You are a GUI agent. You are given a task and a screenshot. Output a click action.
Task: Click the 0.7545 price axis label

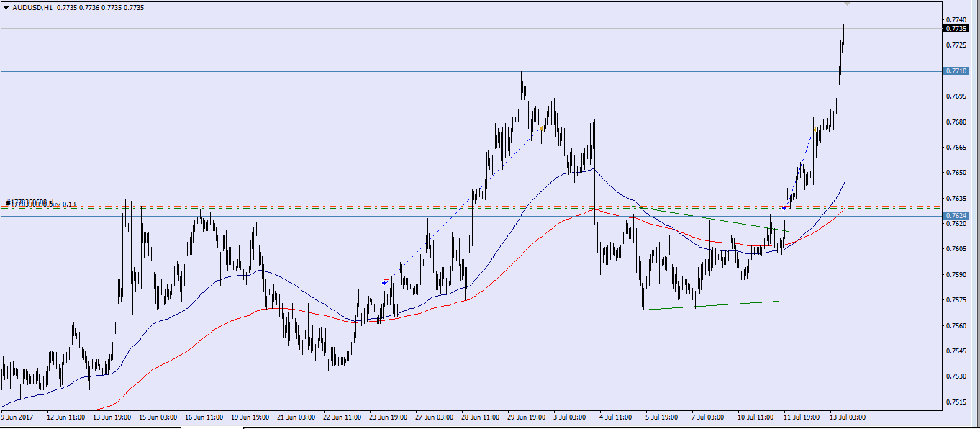pyautogui.click(x=956, y=351)
